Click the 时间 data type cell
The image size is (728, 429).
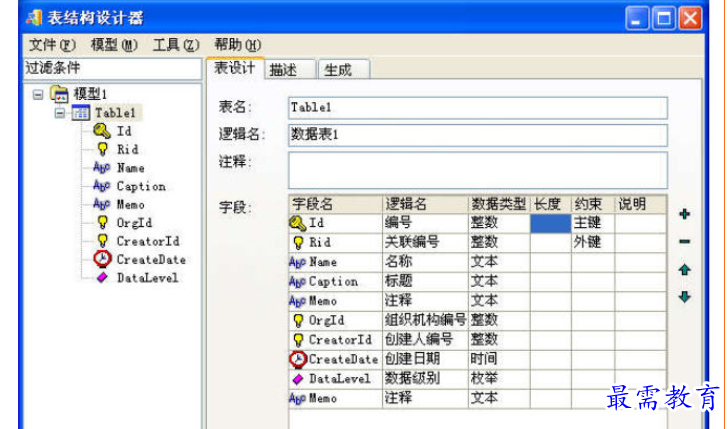[499, 359]
